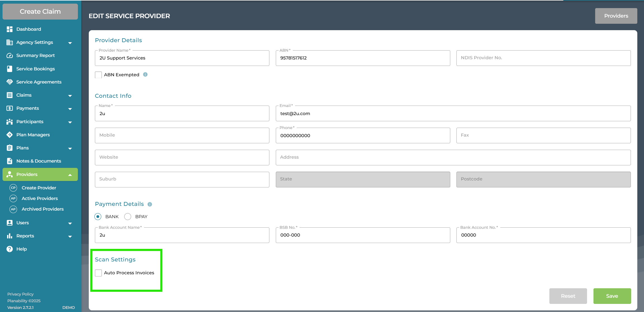Expand the Payments menu arrow
Screen dimensions: 644x312
(x=70, y=109)
